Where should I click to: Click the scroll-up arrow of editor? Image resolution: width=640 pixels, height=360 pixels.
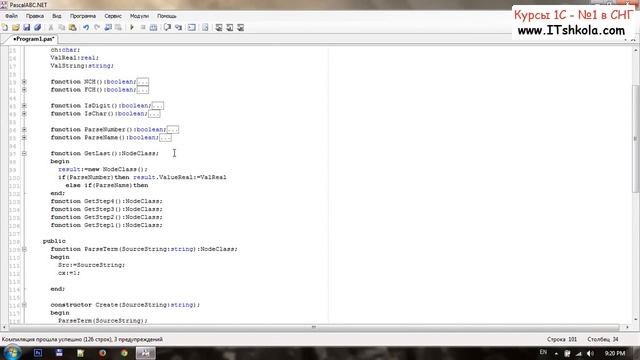[636, 50]
